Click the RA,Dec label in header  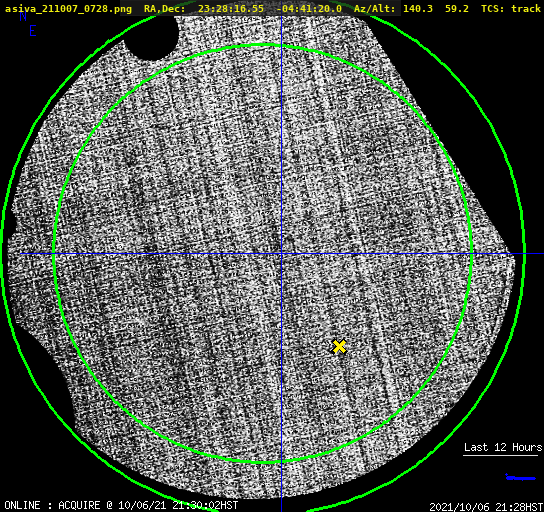point(165,9)
